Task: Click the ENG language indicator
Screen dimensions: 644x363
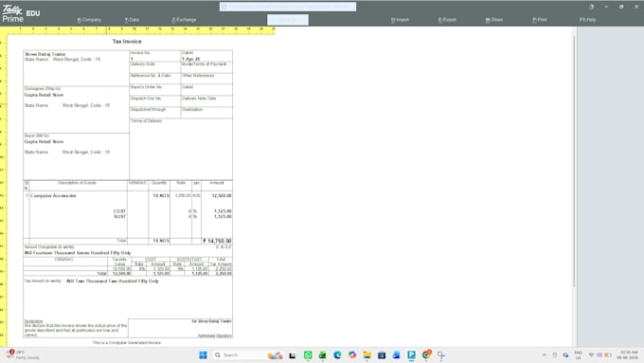Action: coord(579,355)
